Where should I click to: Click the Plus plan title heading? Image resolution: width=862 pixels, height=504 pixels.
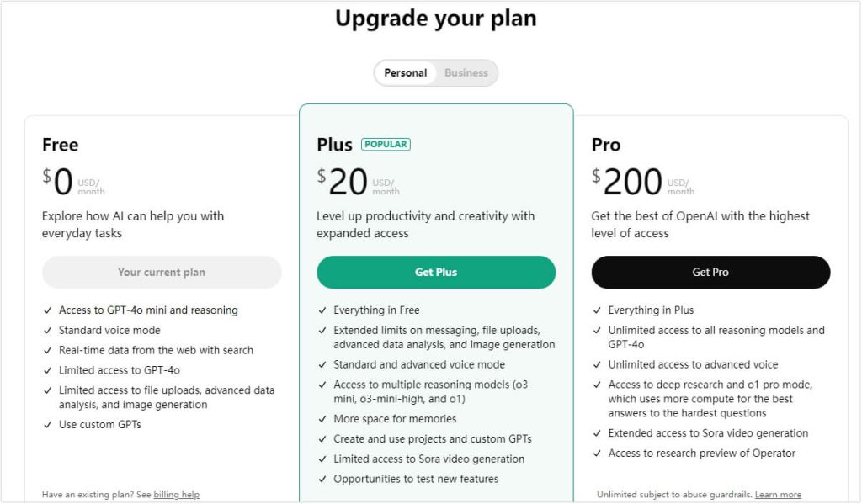[334, 145]
